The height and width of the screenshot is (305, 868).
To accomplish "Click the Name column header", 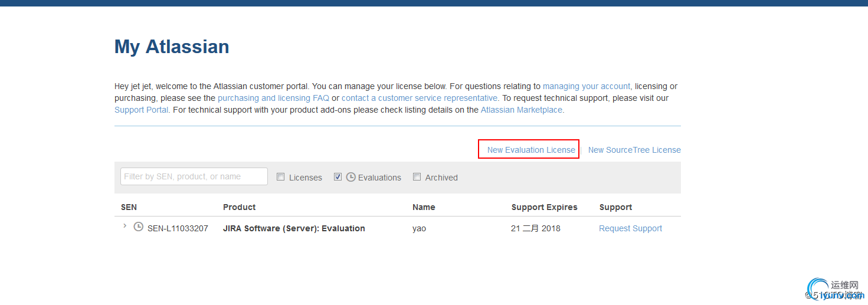I will coord(424,207).
